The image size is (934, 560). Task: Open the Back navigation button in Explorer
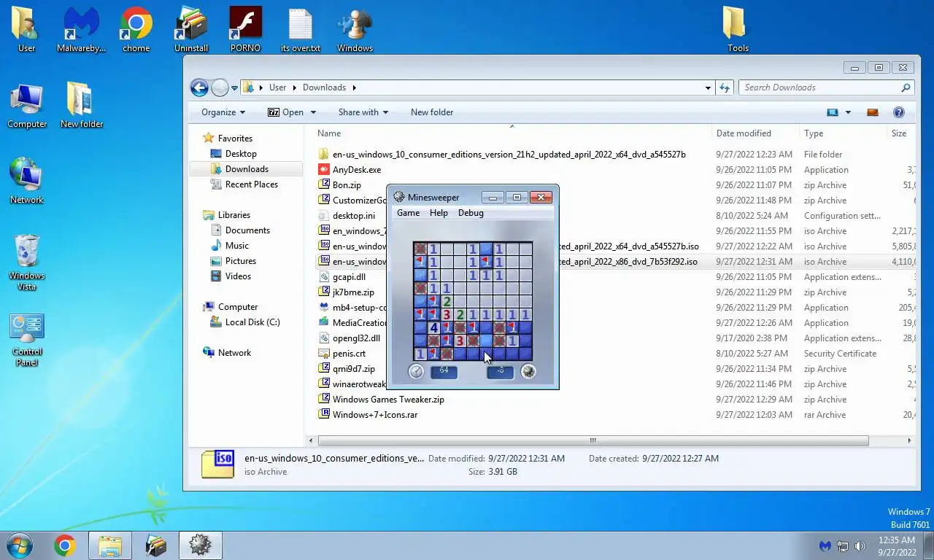pyautogui.click(x=199, y=87)
